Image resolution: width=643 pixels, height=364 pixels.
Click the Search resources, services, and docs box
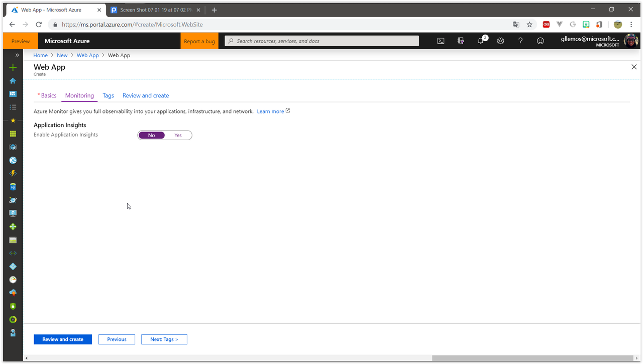(321, 41)
